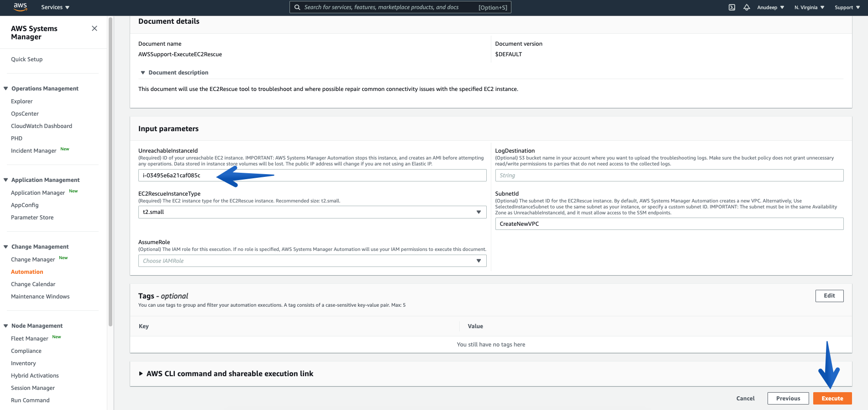Open the Support menu
The width and height of the screenshot is (868, 410).
pyautogui.click(x=847, y=7)
